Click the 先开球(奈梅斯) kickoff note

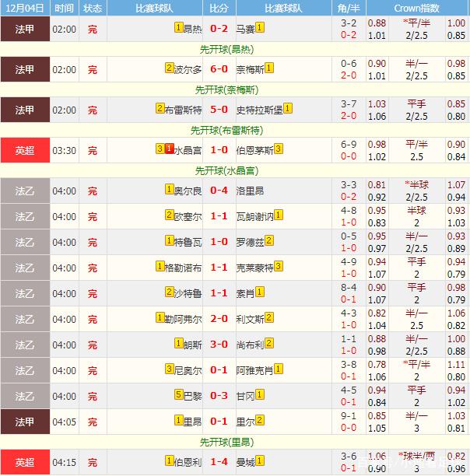click(x=226, y=90)
